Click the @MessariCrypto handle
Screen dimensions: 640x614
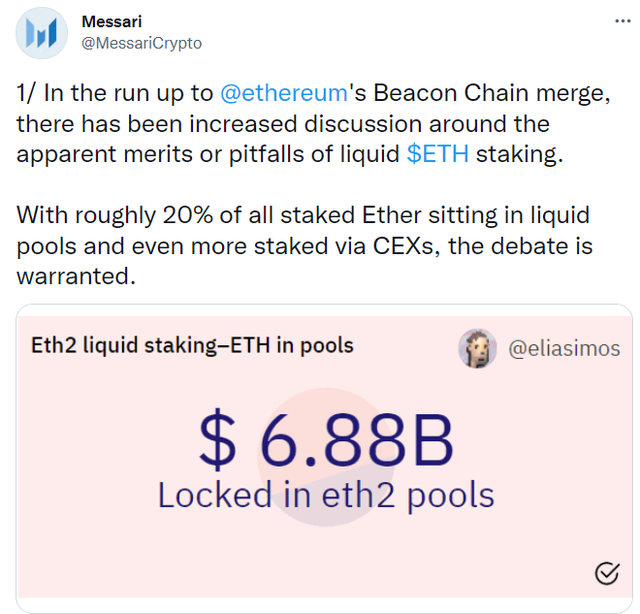(x=141, y=43)
